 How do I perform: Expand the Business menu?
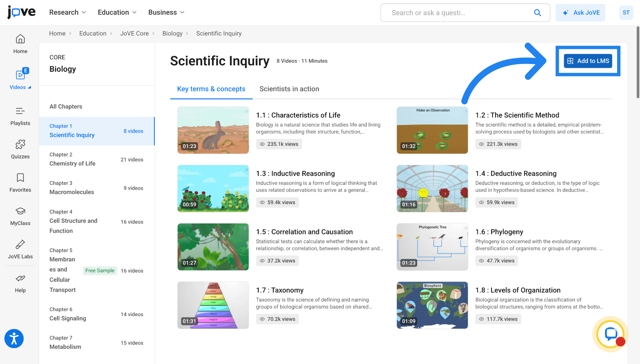[x=166, y=12]
